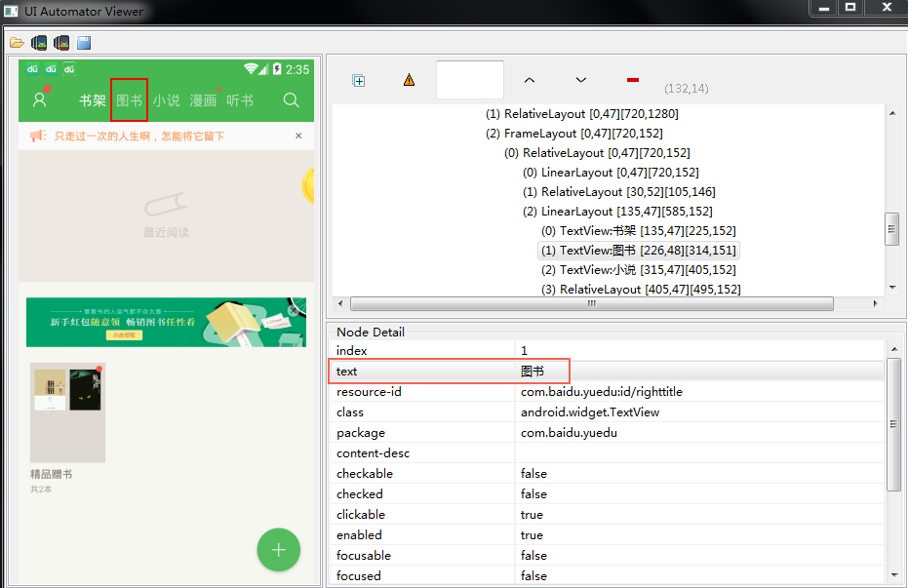Click the profile avatar icon in phone screenshot
This screenshot has height=588, width=908.
39,99
